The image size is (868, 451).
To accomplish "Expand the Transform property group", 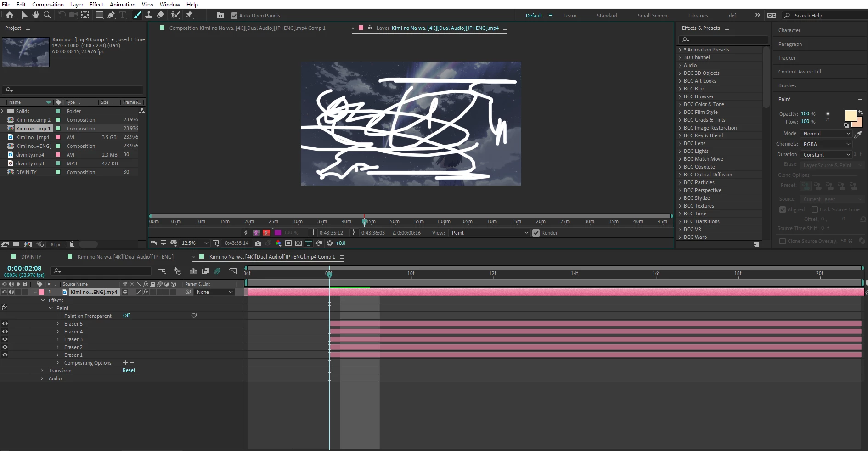I will (42, 371).
